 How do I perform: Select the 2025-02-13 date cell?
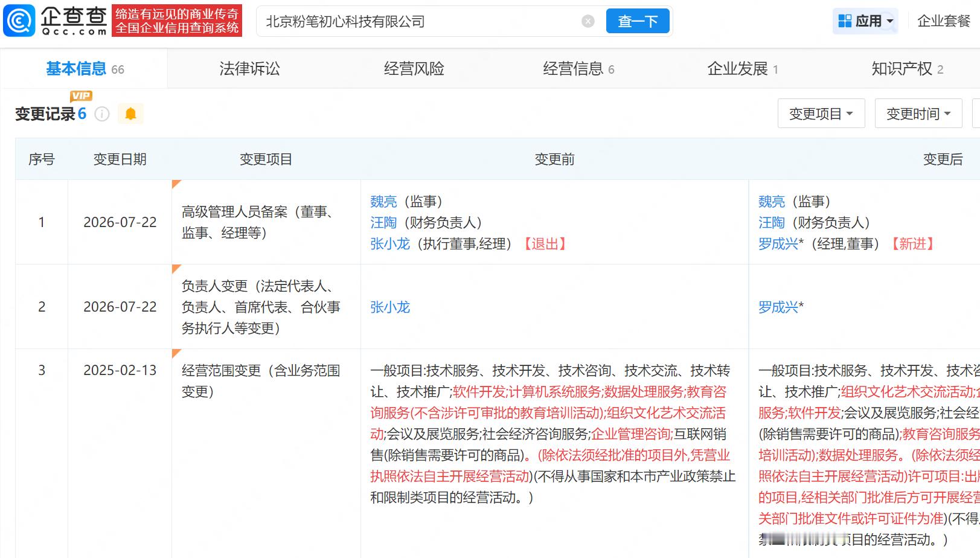click(x=120, y=370)
